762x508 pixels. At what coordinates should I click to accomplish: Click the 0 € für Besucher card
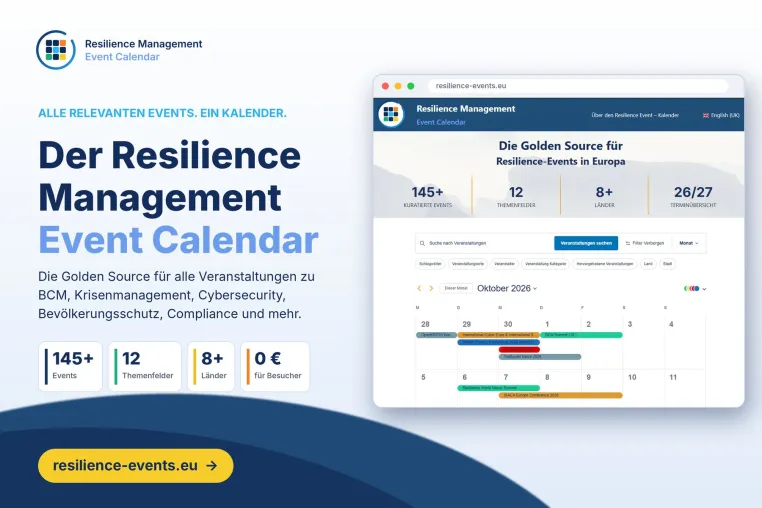tap(275, 367)
